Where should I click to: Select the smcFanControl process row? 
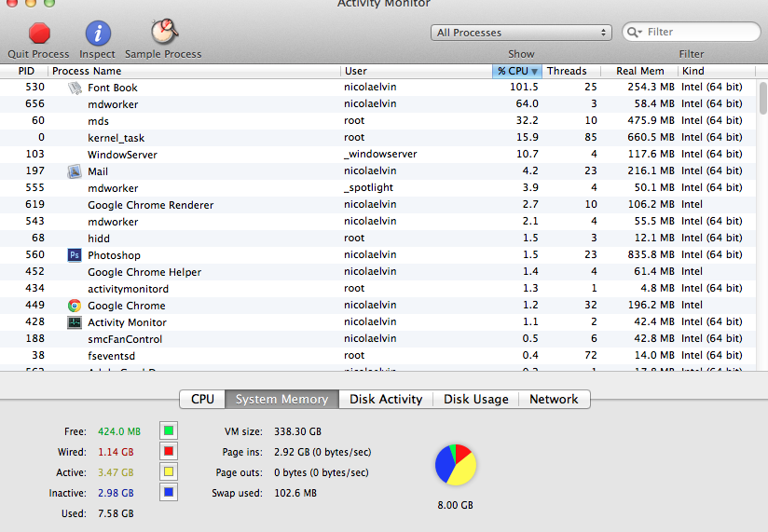(378, 339)
